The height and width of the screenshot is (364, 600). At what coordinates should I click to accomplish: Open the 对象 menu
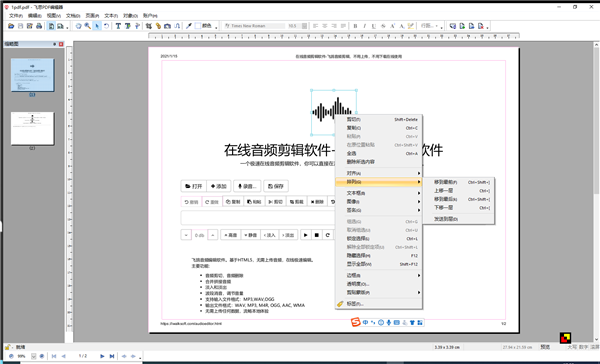[x=130, y=15]
